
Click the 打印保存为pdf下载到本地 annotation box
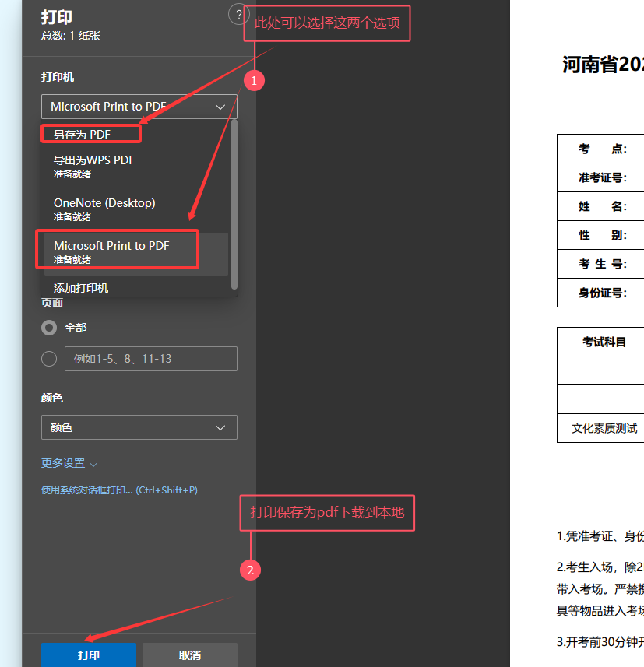(327, 513)
